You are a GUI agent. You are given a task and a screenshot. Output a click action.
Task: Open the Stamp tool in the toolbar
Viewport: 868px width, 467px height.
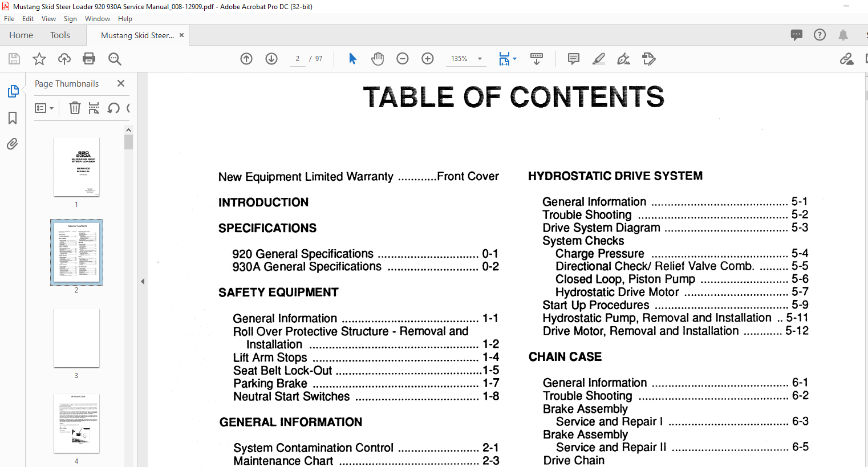[649, 59]
